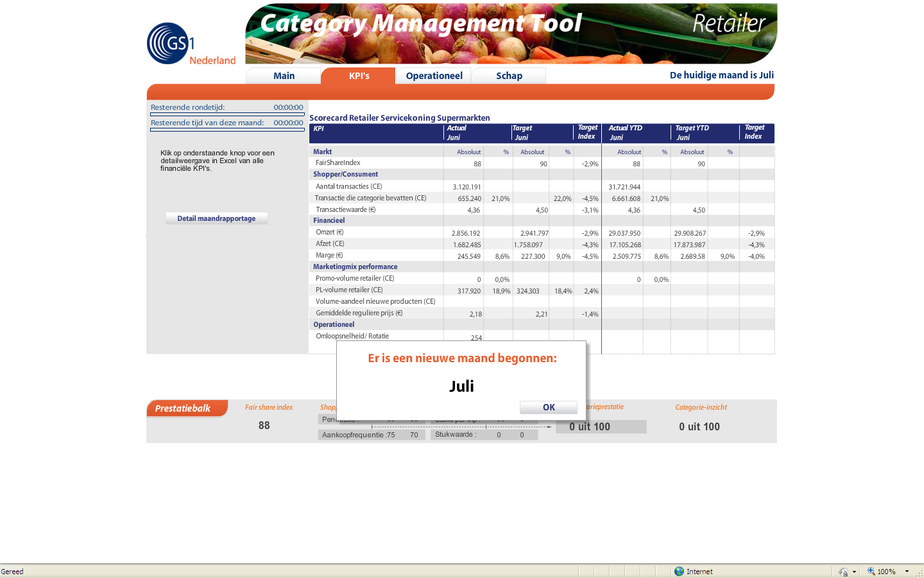The width and height of the screenshot is (924, 578).
Task: Click Omzet YTD value 29.037.950
Action: (624, 234)
